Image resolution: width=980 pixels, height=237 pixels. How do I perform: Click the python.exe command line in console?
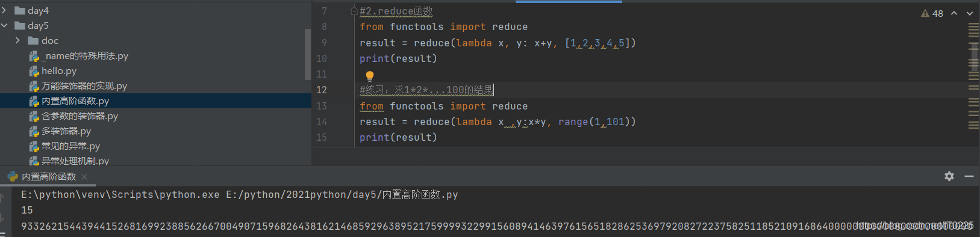[x=240, y=194]
